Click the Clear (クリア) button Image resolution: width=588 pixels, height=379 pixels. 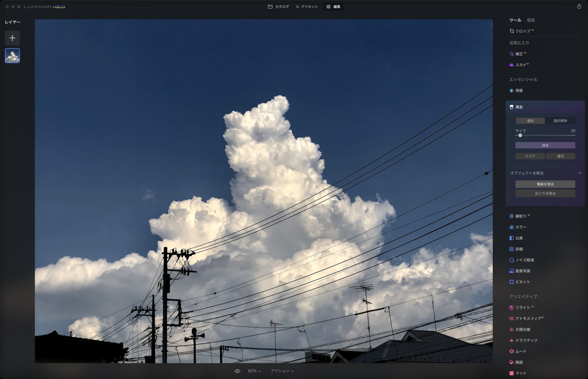530,156
